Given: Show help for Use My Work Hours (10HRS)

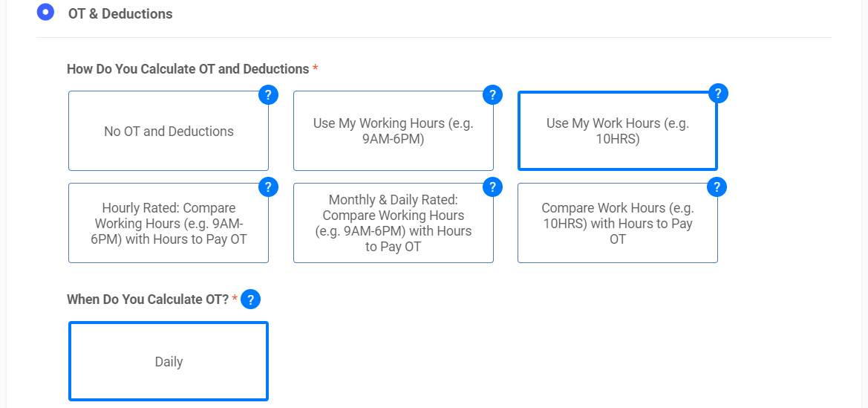Looking at the screenshot, I should tap(717, 94).
